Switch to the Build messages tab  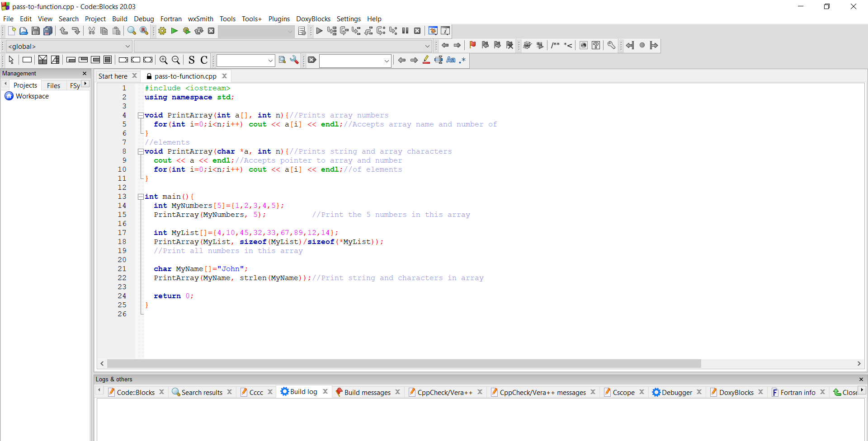tap(367, 392)
